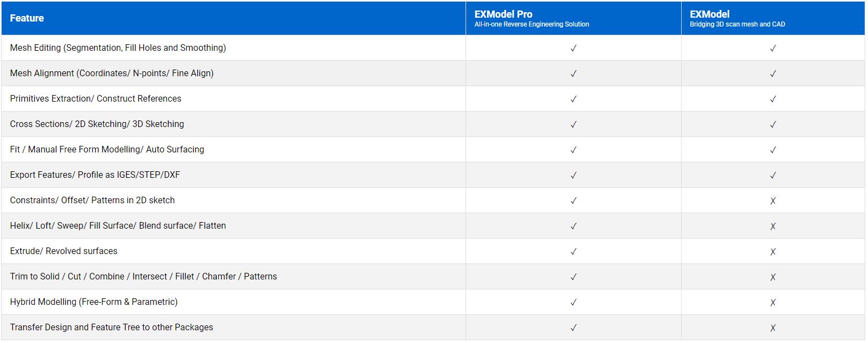
Task: Click the EXModel Pro column header
Action: click(503, 14)
